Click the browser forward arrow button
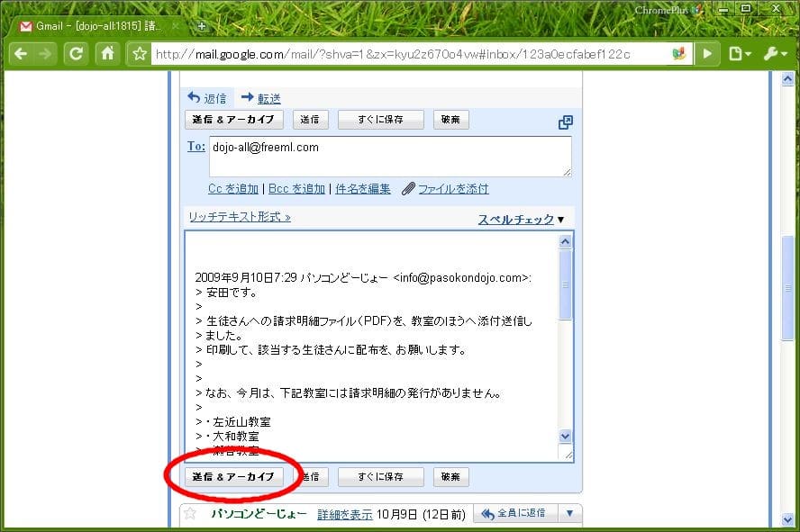Viewport: 800px width, 532px height. point(46,54)
